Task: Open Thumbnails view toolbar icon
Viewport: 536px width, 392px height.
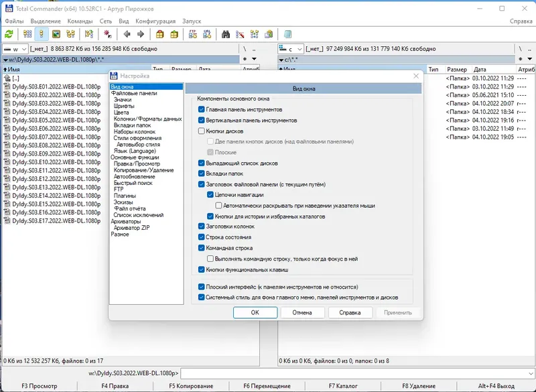Action: (x=56, y=34)
